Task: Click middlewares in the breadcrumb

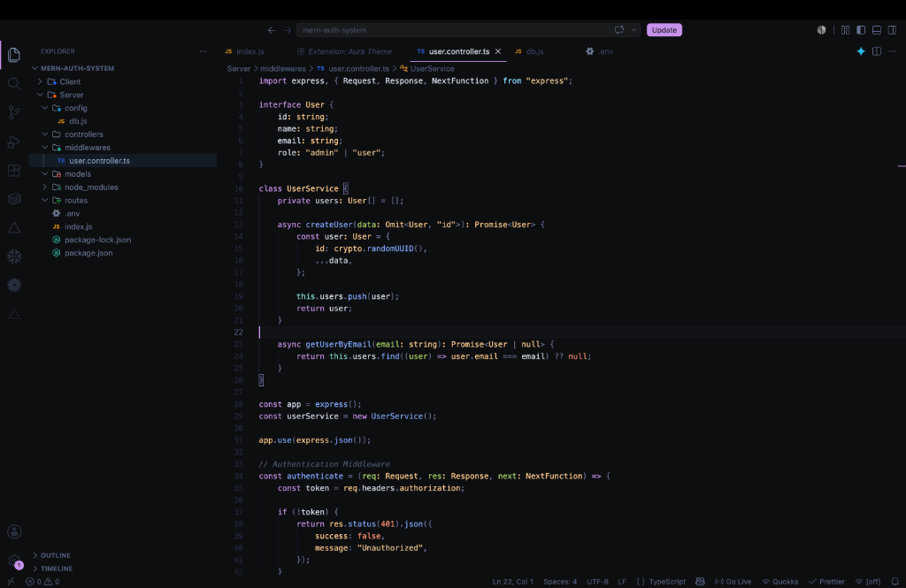Action: pyautogui.click(x=282, y=69)
